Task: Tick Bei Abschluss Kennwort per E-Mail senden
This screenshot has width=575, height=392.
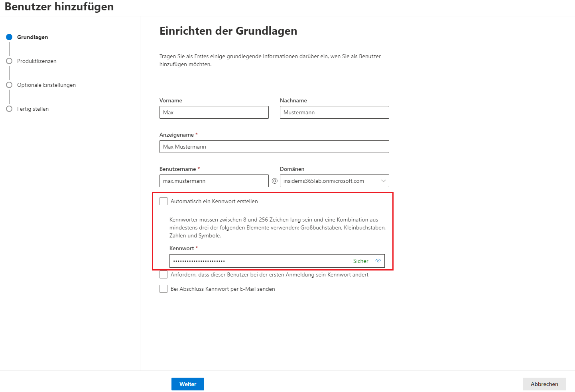Action: coord(163,289)
